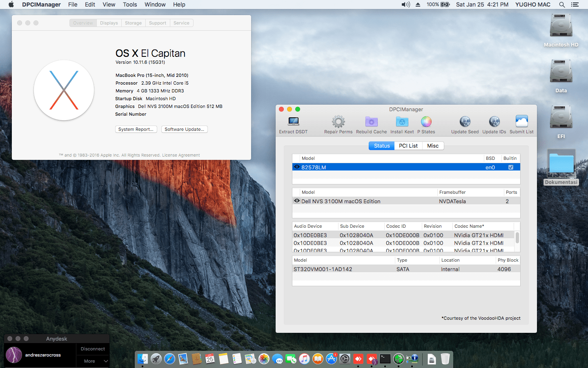588x368 pixels.
Task: Open the Macintosh HD desktop drive
Action: coord(561,26)
